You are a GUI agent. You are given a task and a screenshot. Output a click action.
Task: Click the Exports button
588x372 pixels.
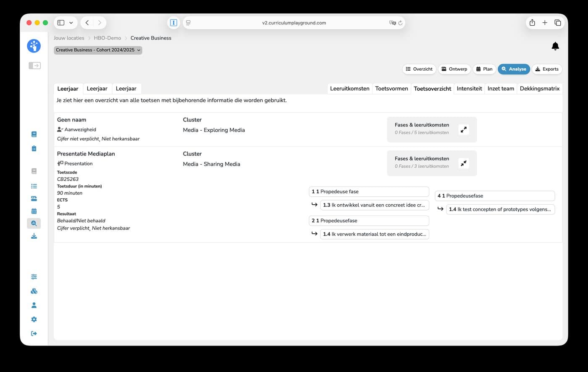click(547, 69)
